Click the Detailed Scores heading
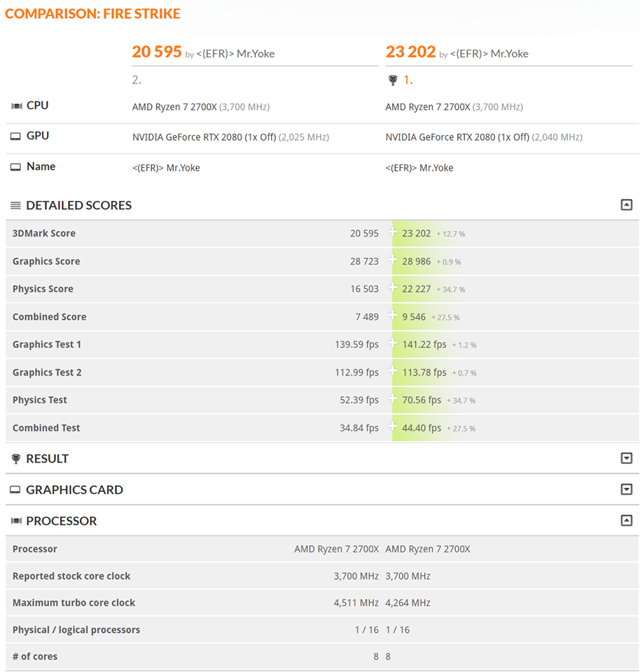 pyautogui.click(x=79, y=205)
